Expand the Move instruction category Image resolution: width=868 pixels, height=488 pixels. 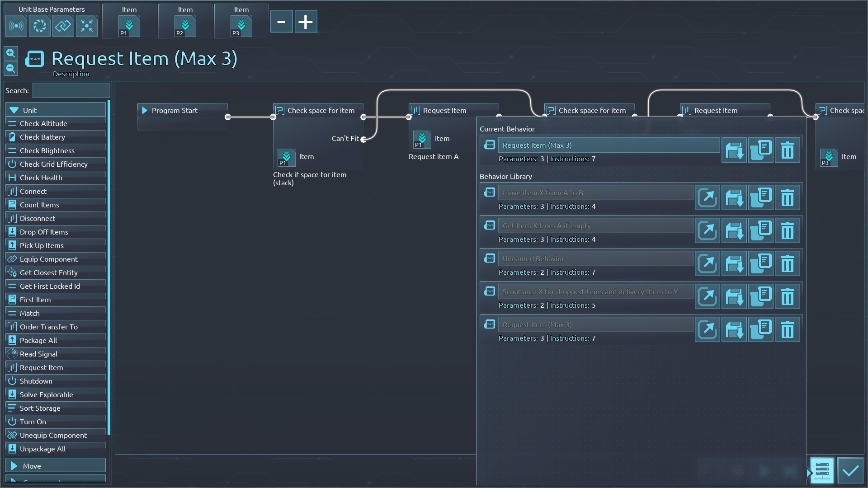tap(55, 465)
